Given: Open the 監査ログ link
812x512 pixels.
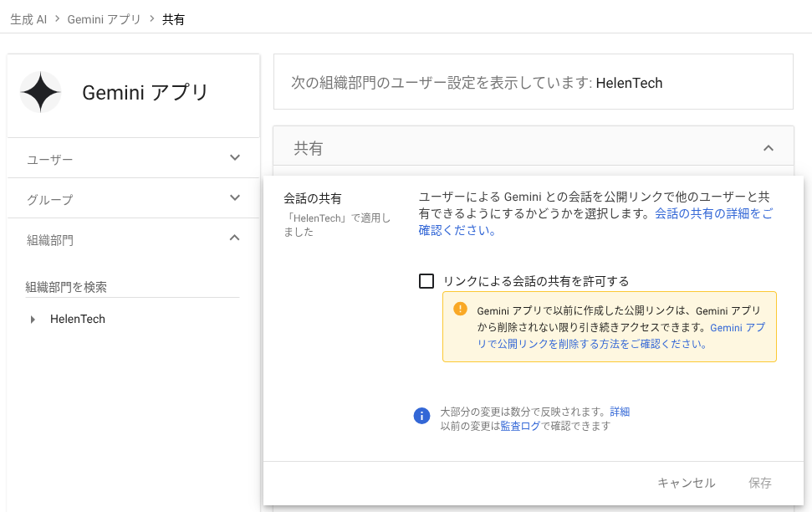Looking at the screenshot, I should 520,426.
